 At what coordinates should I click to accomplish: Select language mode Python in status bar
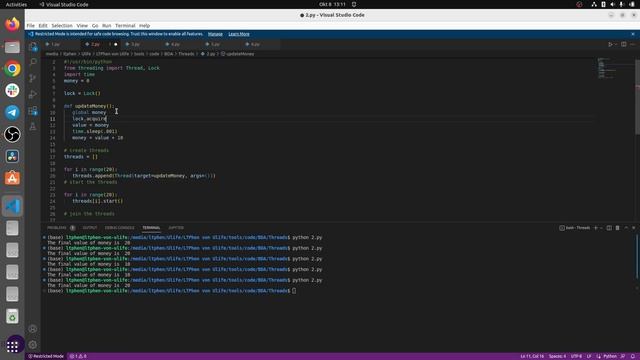coord(610,356)
